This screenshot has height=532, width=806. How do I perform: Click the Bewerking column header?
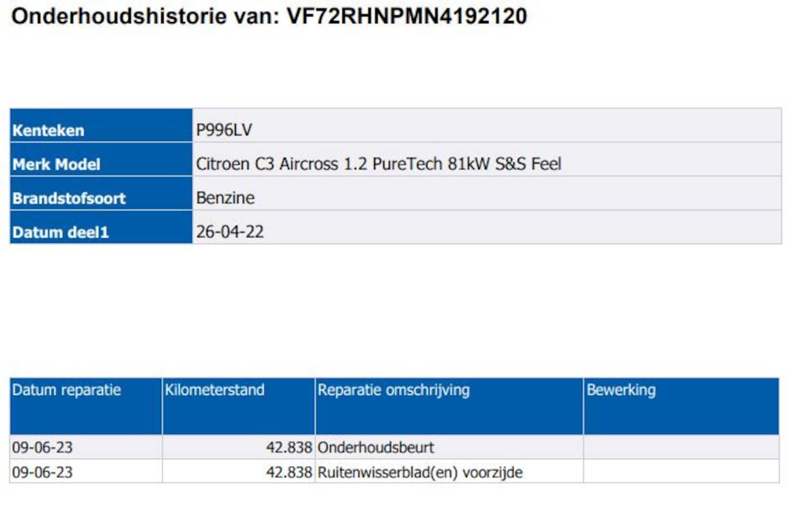[681, 406]
